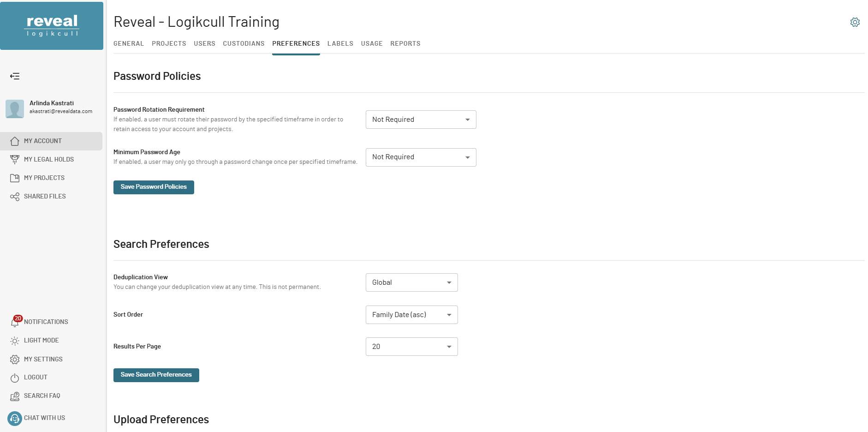868x432 pixels.
Task: Open the notifications bell with 20 badge
Action: [x=15, y=321]
